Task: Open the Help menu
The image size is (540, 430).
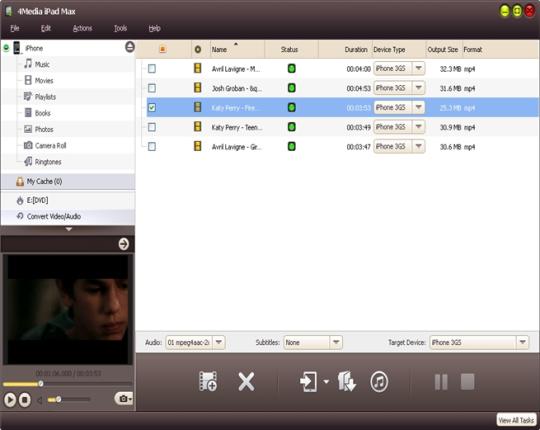Action: (155, 28)
